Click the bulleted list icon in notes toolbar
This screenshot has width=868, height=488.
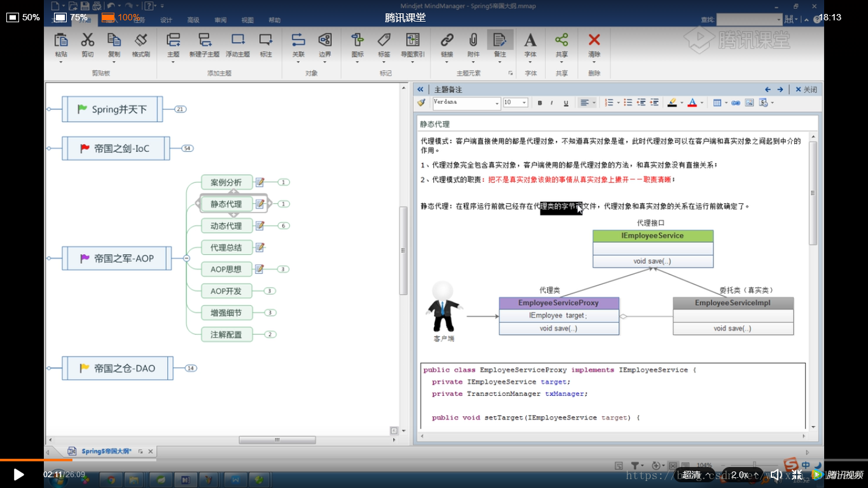628,102
